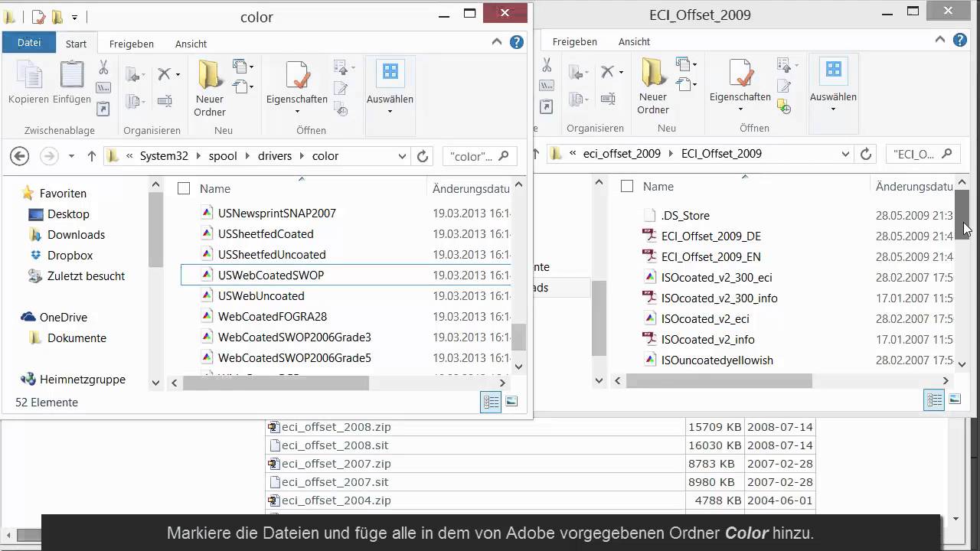The height and width of the screenshot is (551, 980).
Task: Switch ECI_Offset_2009 window to large icons view
Action: [955, 399]
